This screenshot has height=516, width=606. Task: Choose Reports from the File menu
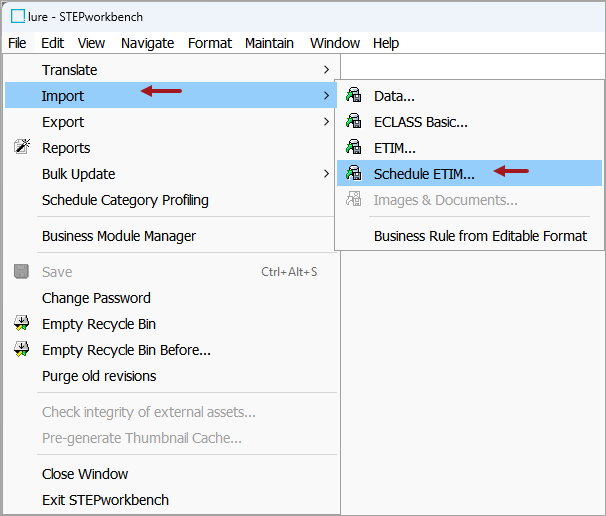(x=171, y=148)
